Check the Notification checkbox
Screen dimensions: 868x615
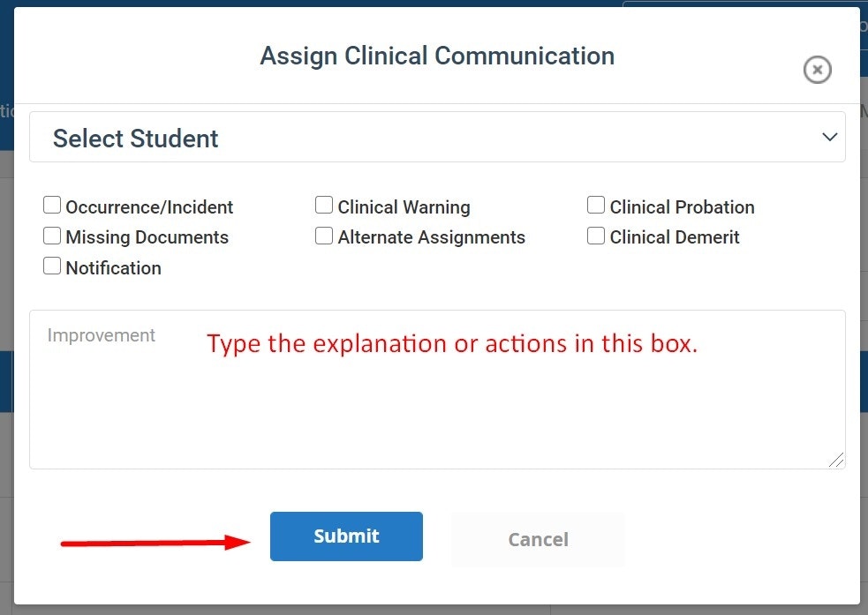tap(52, 266)
